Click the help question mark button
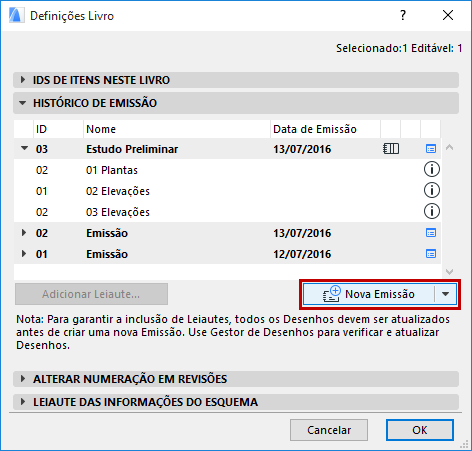Viewport: 472px width, 451px height. pyautogui.click(x=403, y=15)
